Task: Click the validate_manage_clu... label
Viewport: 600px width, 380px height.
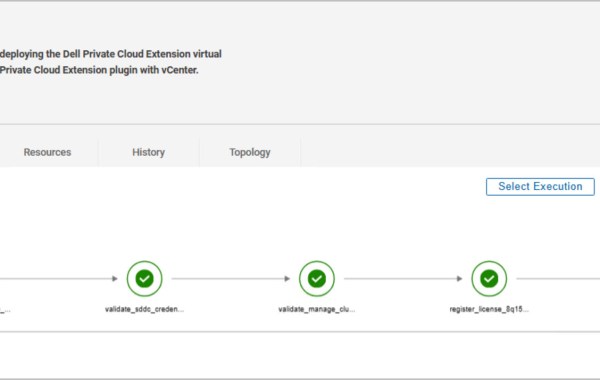Action: [x=317, y=309]
